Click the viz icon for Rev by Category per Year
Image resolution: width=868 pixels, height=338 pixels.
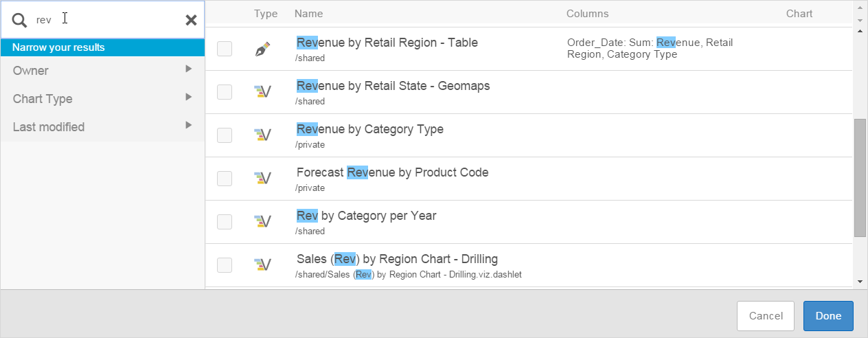pyautogui.click(x=262, y=222)
